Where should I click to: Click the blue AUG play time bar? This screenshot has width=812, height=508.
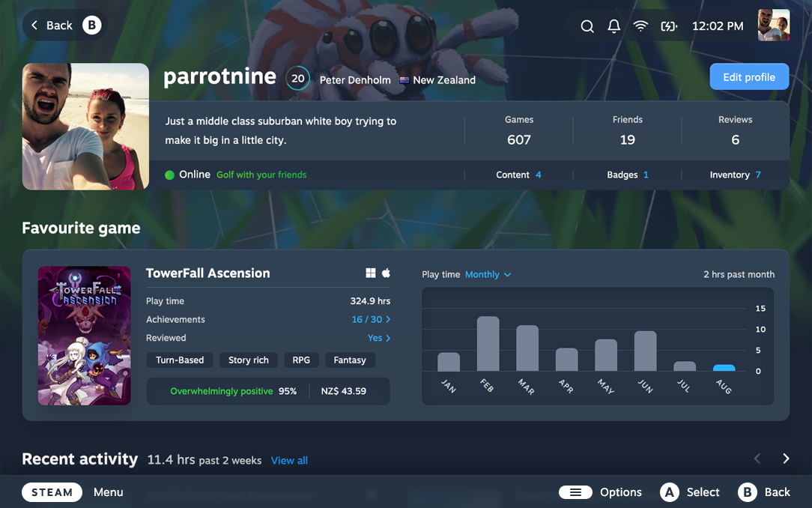pos(724,368)
